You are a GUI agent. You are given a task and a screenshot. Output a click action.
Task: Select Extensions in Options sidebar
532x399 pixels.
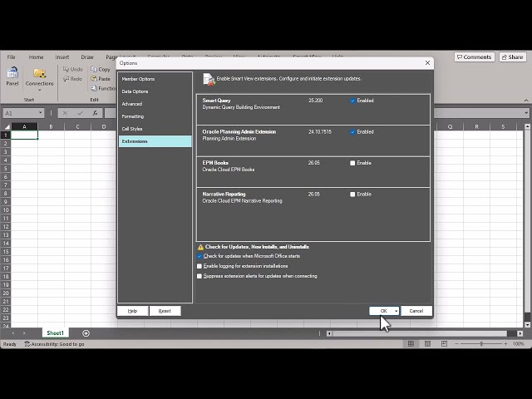click(x=155, y=141)
